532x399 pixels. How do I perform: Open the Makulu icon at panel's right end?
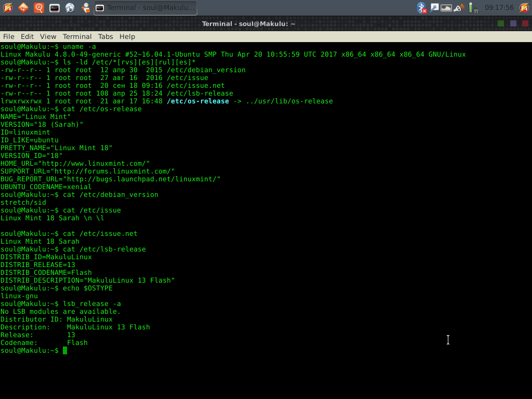524,7
